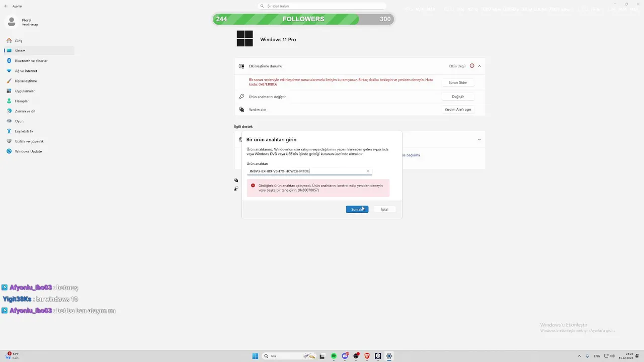The height and width of the screenshot is (362, 644).
Task: Click the Sorun Gider button
Action: pos(458,82)
